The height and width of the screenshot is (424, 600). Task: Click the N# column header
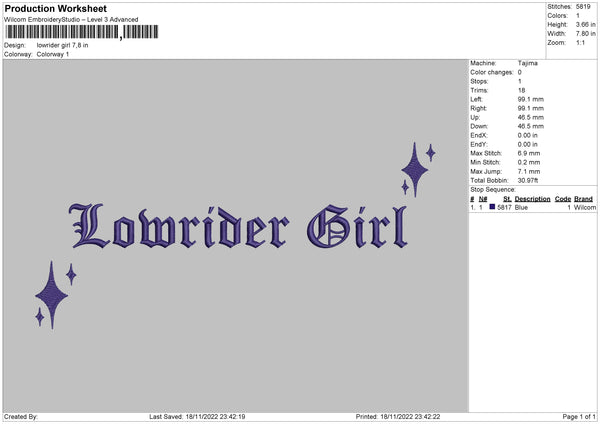click(482, 198)
